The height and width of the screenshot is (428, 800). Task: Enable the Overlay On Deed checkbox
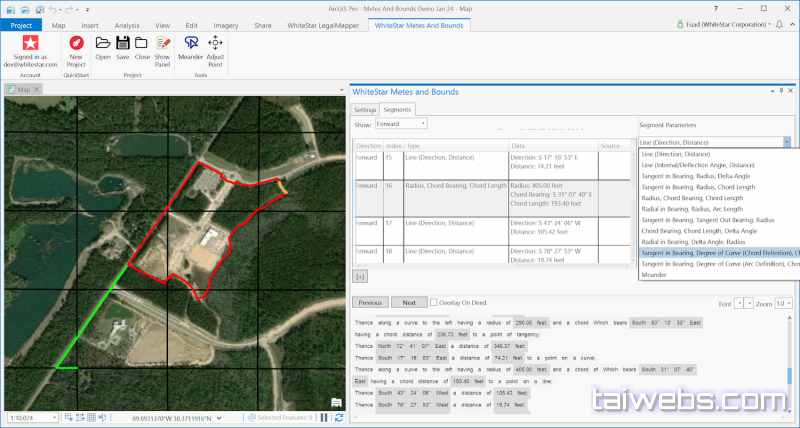[433, 302]
